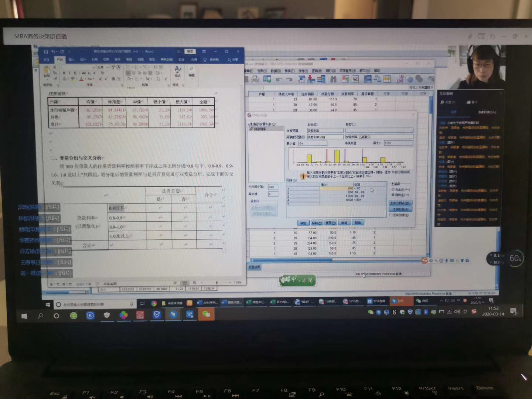The height and width of the screenshot is (399, 532).
Task: Click the Find binoculars icon in SPSS
Action: pos(333,79)
